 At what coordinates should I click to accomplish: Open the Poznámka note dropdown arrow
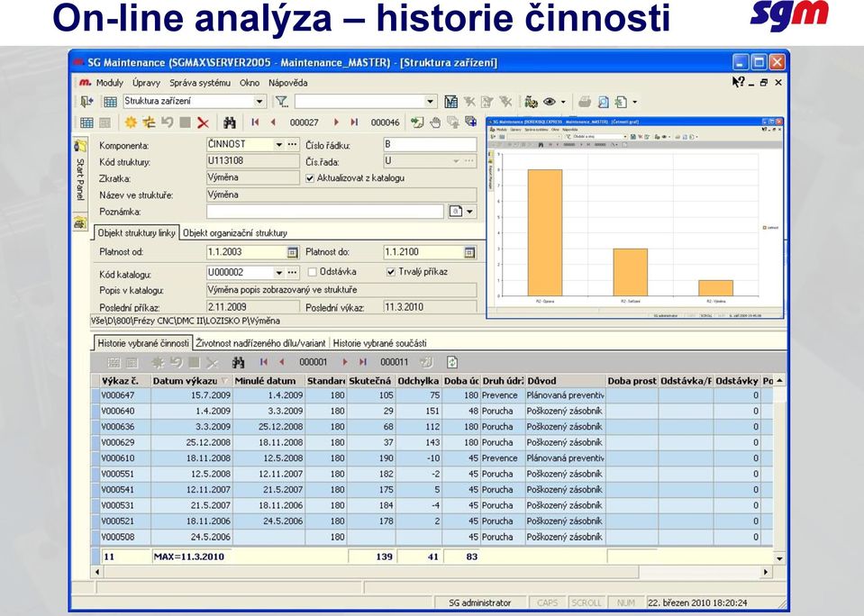(x=470, y=211)
